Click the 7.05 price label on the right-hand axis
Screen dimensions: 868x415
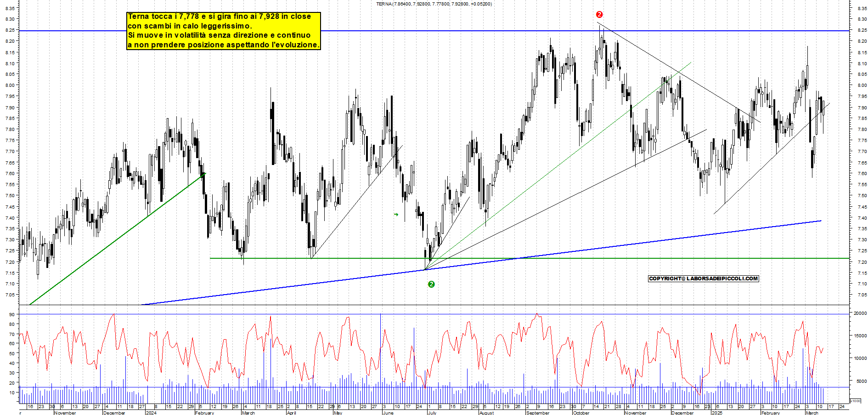[x=862, y=295]
